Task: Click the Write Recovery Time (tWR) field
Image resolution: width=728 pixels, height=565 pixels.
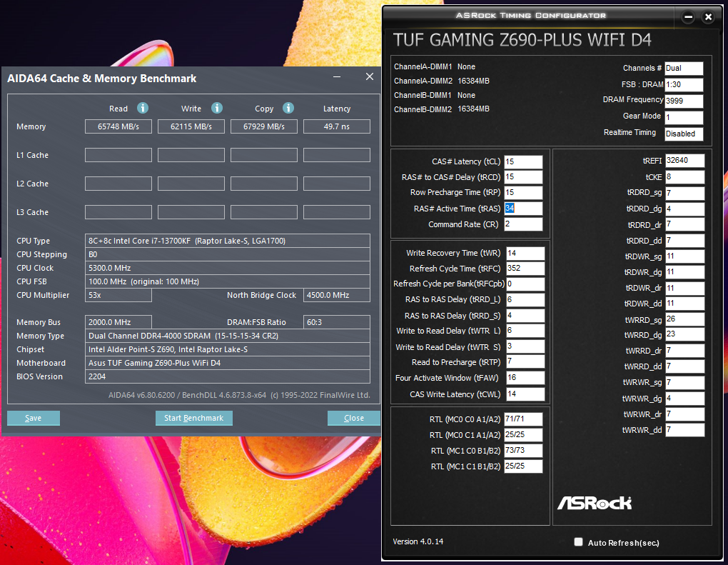Action: [x=525, y=254]
